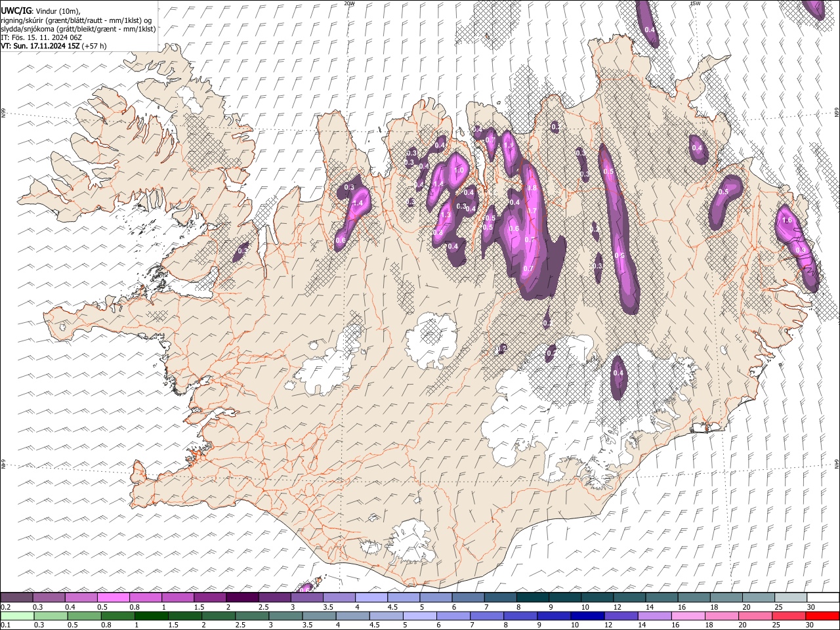Click the "15W" longitude label
This screenshot has width=840, height=630.
click(x=695, y=3)
